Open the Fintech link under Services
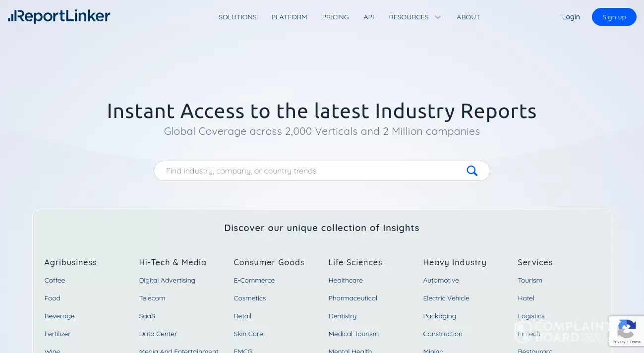Screen dimensions: 644x353 click(x=529, y=334)
